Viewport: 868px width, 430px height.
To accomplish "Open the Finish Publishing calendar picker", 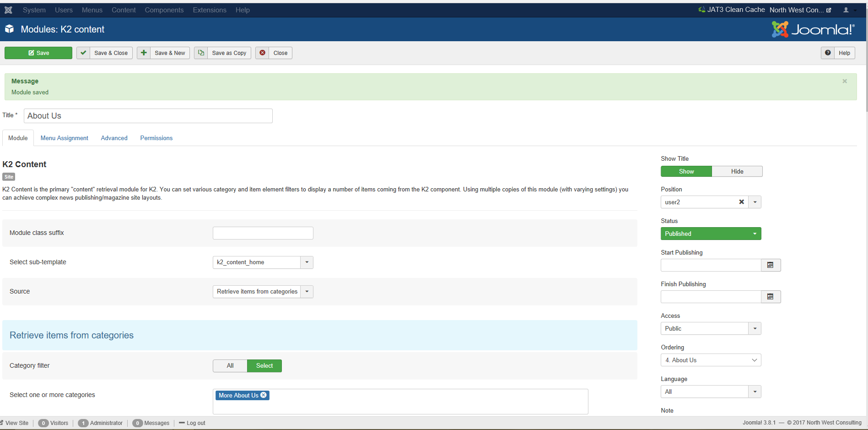I will (771, 297).
